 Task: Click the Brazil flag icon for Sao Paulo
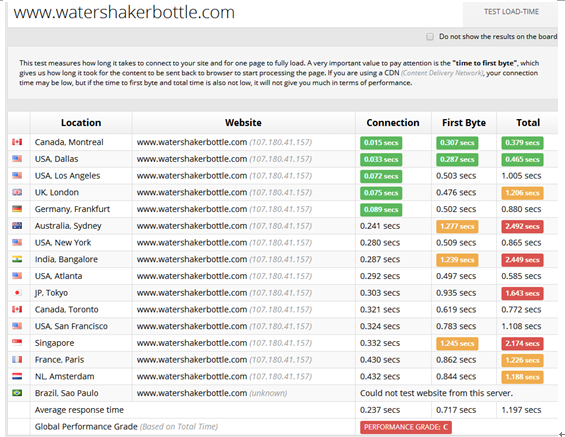pyautogui.click(x=17, y=393)
